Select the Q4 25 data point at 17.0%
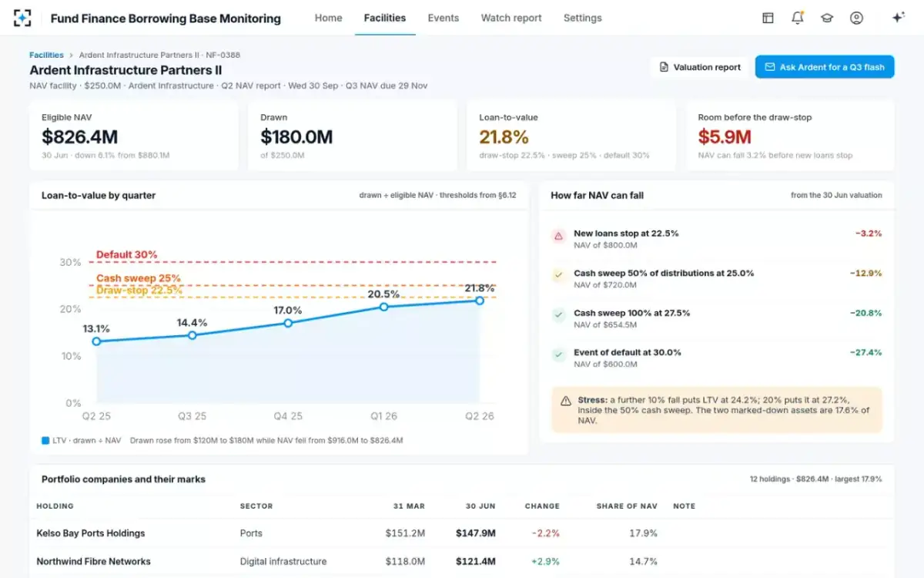 click(288, 323)
